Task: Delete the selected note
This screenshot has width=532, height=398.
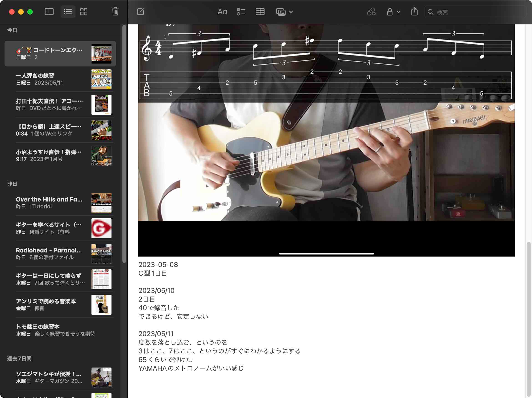Action: coord(115,12)
